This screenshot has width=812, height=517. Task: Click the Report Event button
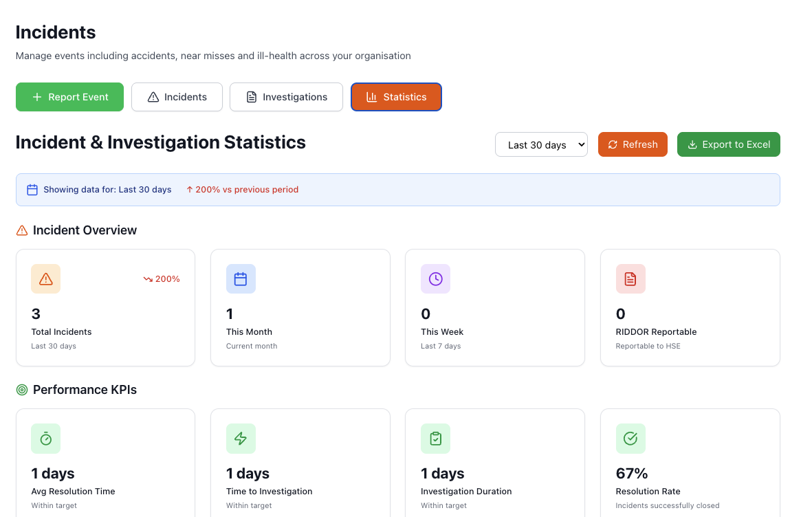click(69, 97)
